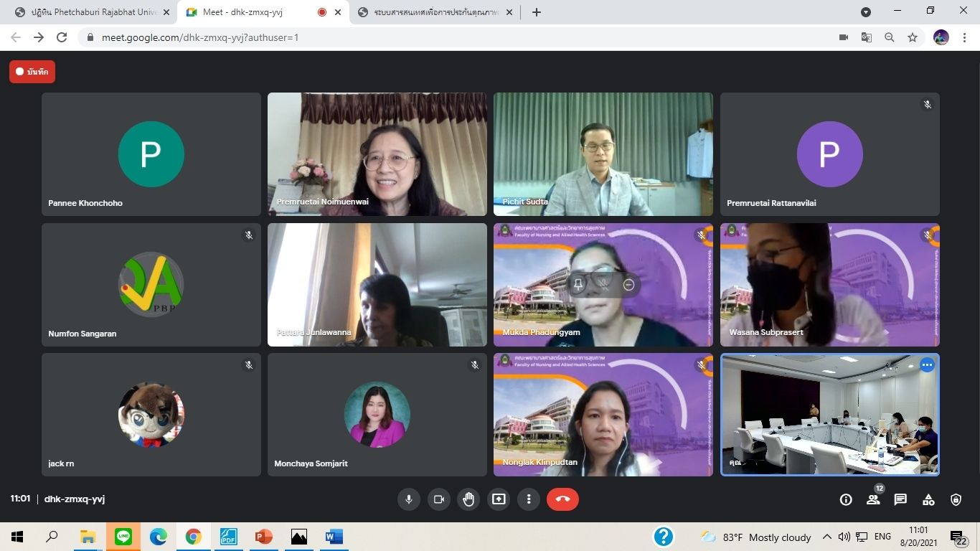Viewport: 980px width, 551px height.
Task: Open the meeting details info icon
Action: 846,500
